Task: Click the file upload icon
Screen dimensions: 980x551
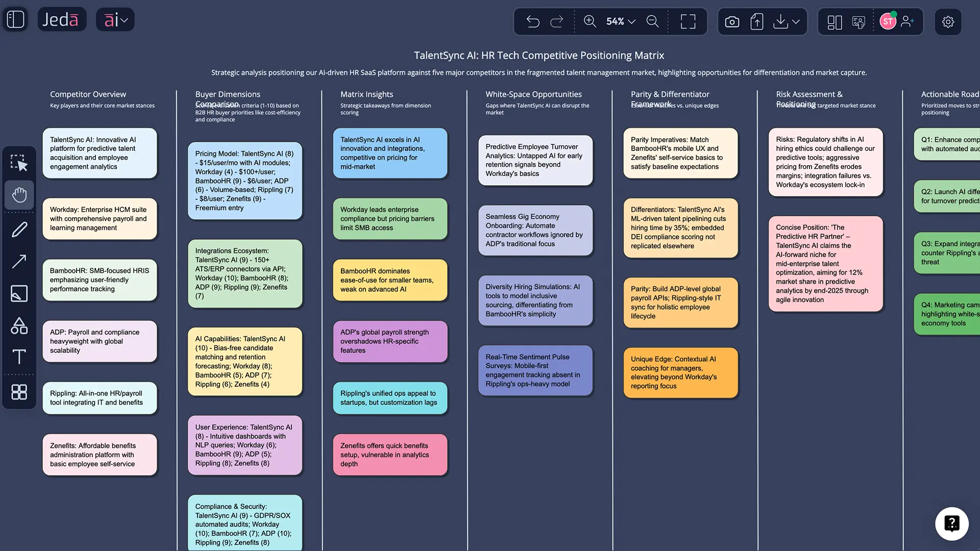Action: (756, 21)
